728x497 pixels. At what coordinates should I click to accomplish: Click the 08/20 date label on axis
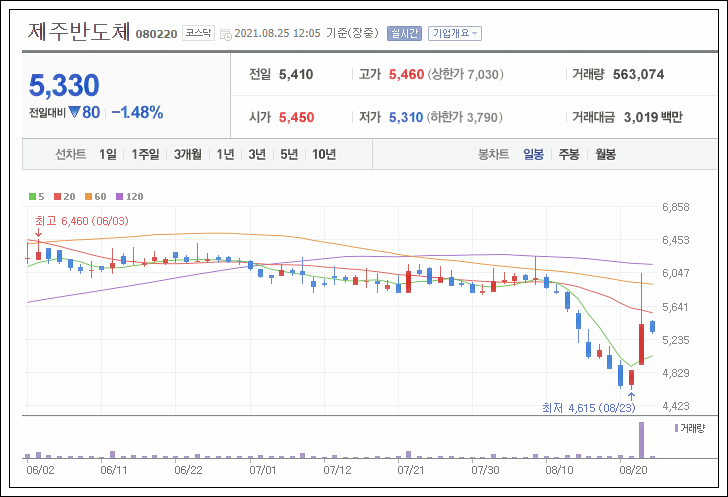click(633, 470)
